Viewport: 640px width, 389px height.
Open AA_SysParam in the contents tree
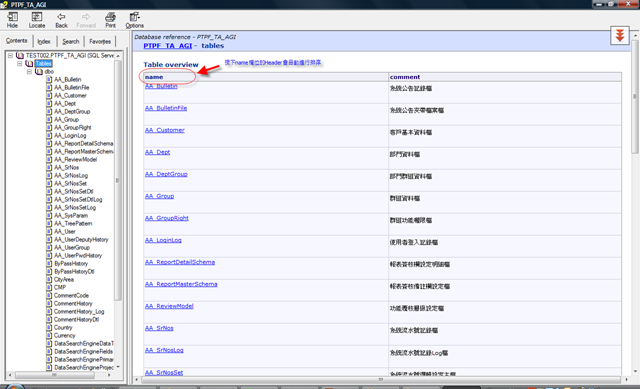[71, 216]
